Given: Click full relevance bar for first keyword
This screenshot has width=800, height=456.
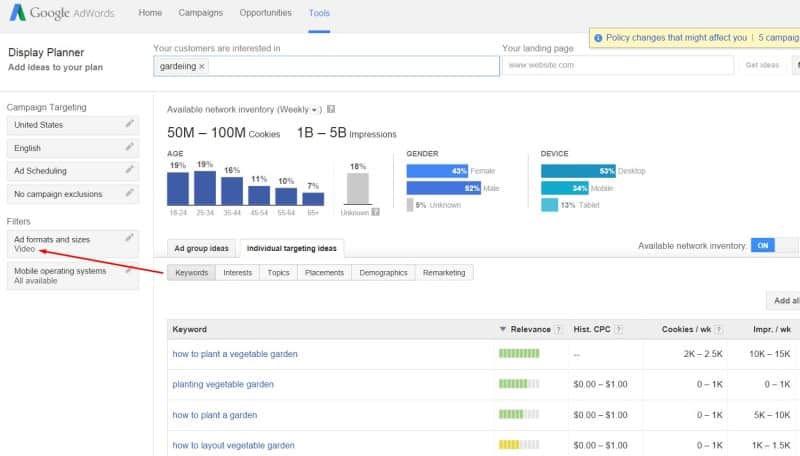Looking at the screenshot, I should click(519, 353).
